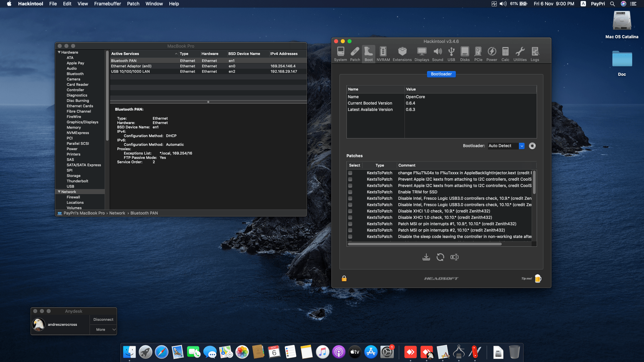Click the orange lock icon

click(x=344, y=279)
